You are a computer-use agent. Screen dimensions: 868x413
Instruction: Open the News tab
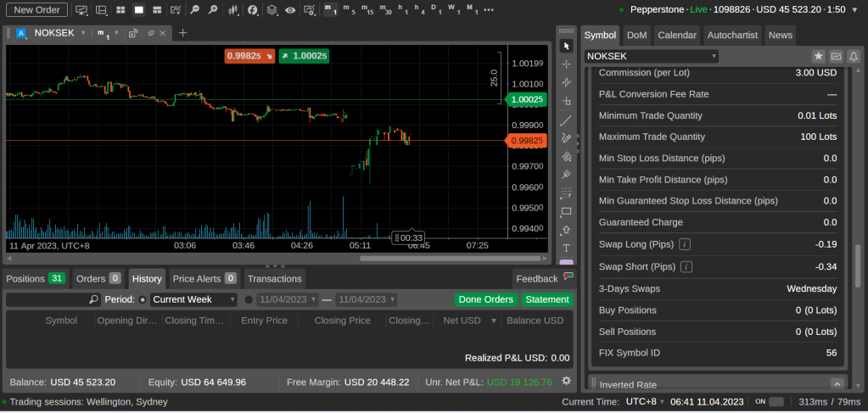coord(781,35)
